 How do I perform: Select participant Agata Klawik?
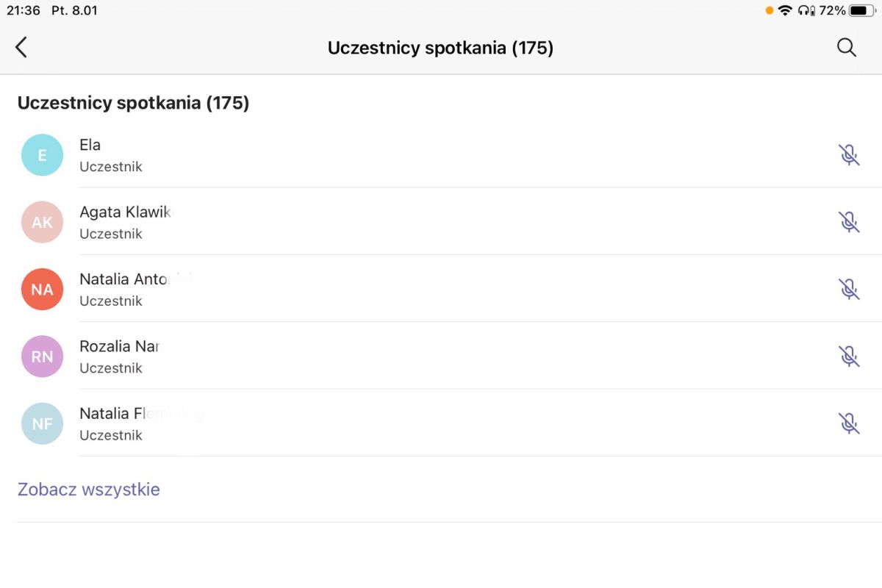(125, 213)
